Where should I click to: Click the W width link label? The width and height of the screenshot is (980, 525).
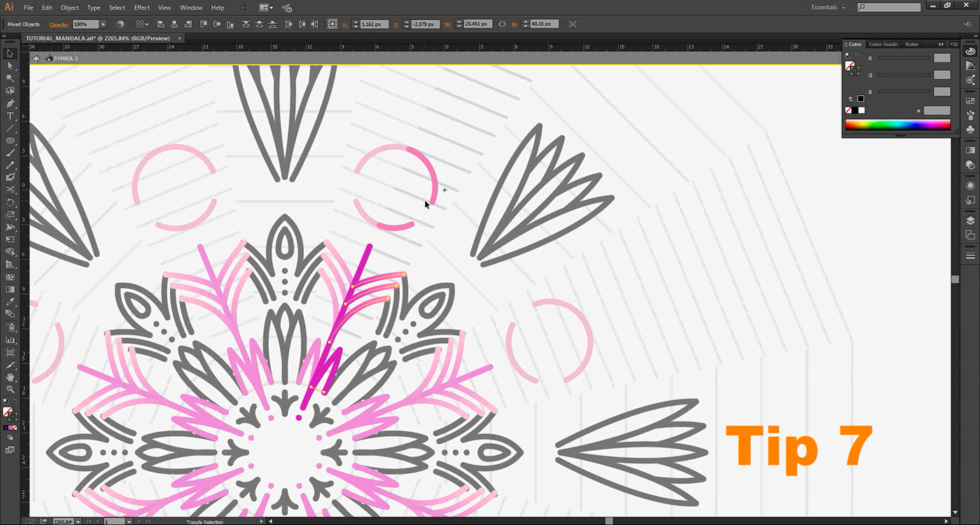click(448, 24)
